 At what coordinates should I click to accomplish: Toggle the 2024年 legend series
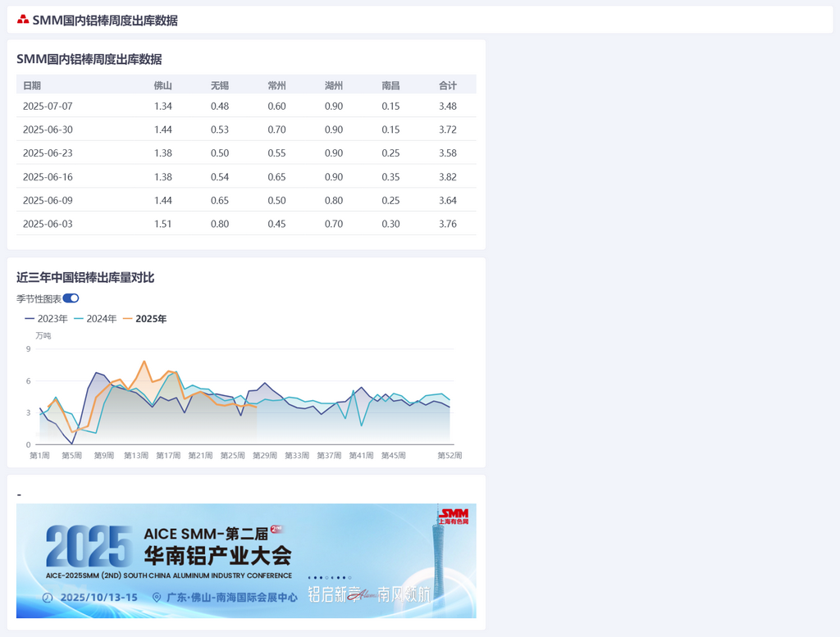tap(95, 318)
